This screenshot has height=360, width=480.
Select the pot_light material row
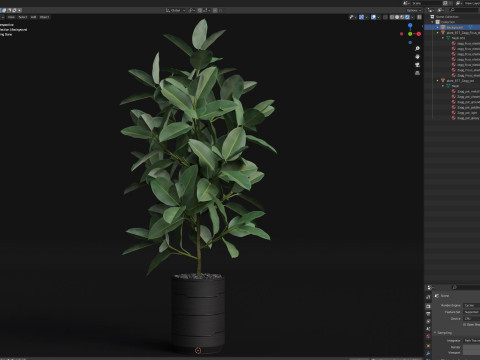click(x=465, y=113)
